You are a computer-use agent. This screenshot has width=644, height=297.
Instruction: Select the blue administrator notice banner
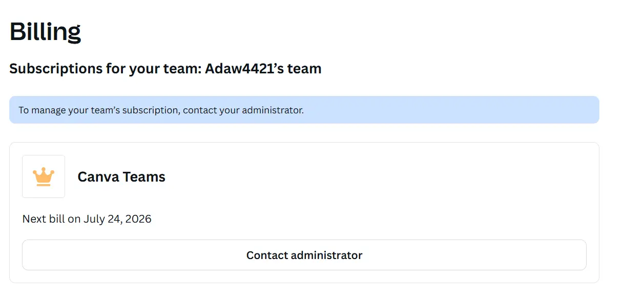(304, 110)
